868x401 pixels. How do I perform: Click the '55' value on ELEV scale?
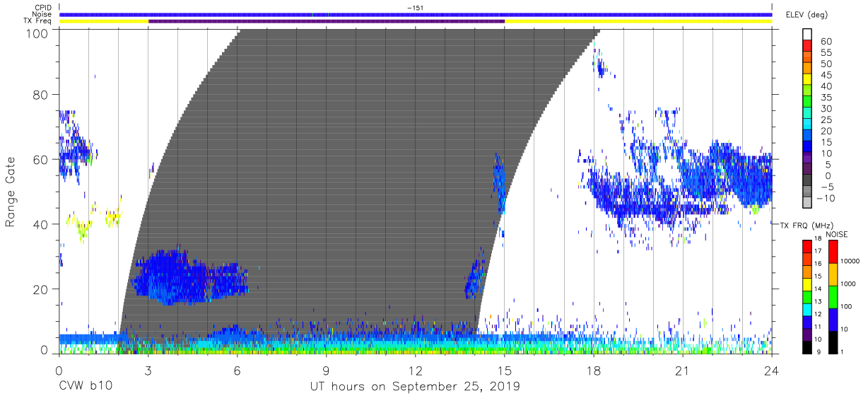826,53
